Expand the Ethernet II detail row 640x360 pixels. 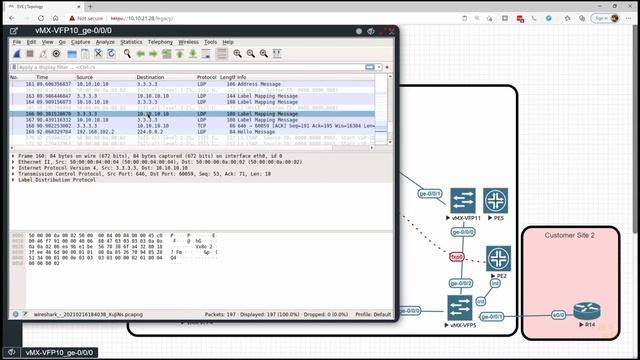click(x=13, y=162)
